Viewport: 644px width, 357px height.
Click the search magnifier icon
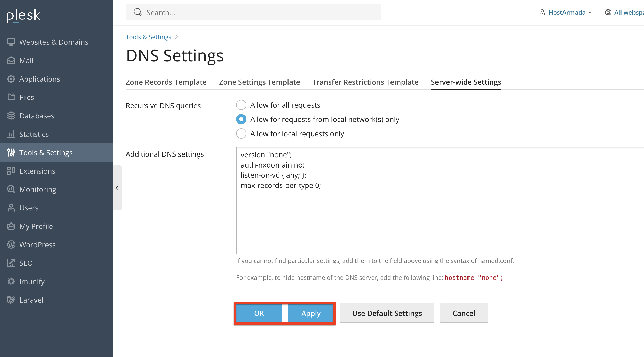(x=138, y=12)
